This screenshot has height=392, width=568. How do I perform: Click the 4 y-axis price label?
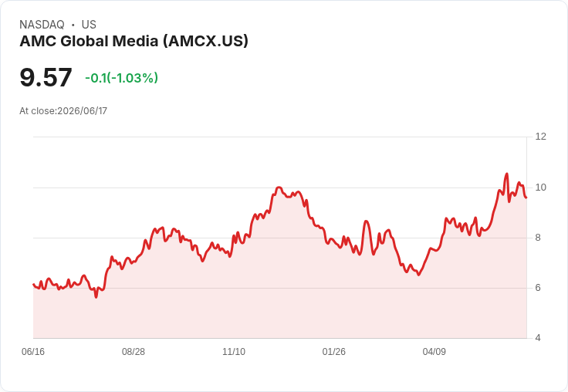(538, 338)
